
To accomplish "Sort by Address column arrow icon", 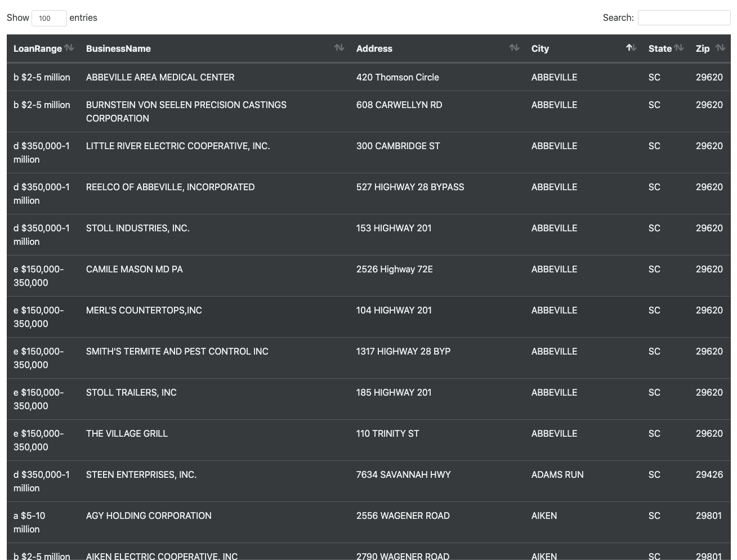I will [x=514, y=48].
